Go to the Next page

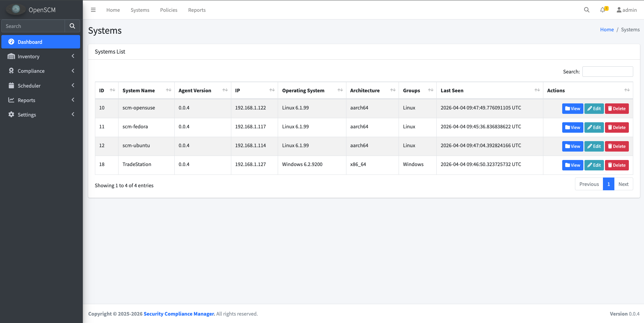pos(623,184)
